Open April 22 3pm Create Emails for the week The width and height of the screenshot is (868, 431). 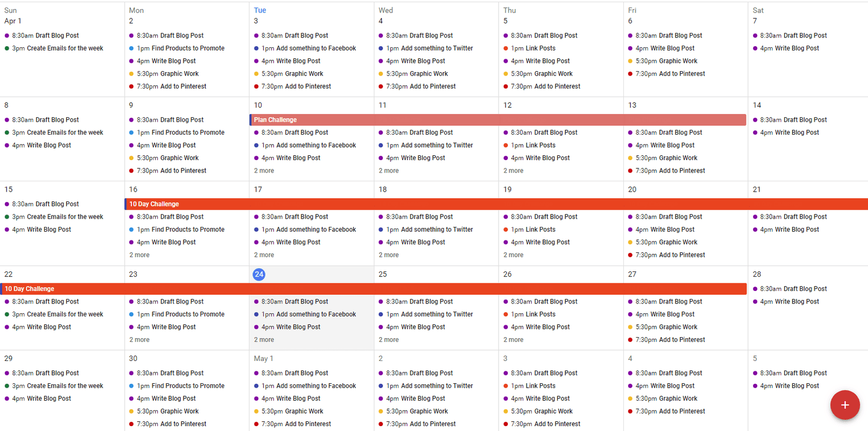pyautogui.click(x=54, y=314)
